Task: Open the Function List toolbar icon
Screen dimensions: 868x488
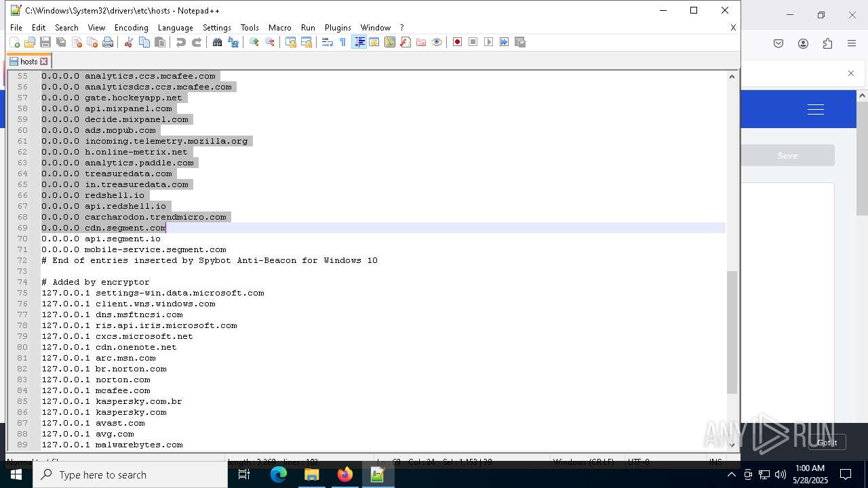Action: tap(406, 42)
